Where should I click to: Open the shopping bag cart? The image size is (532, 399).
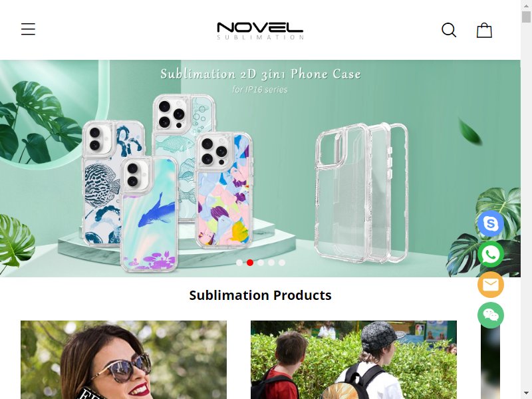pos(484,30)
